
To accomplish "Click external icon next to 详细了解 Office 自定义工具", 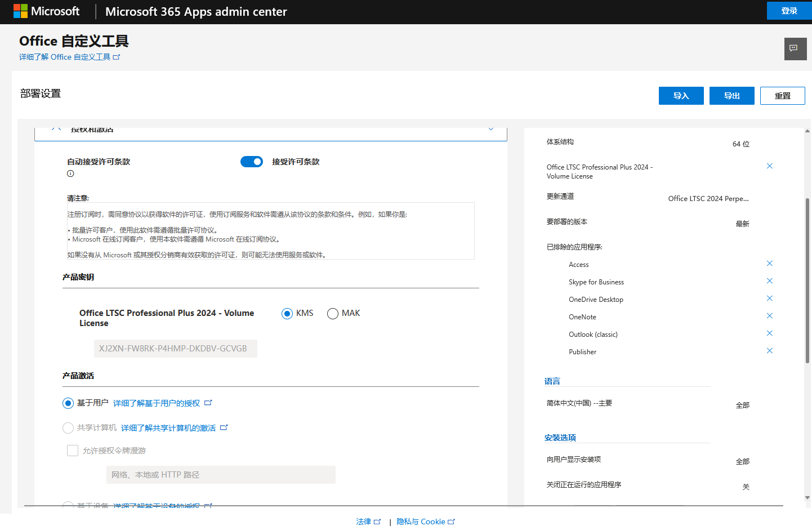I will click(x=117, y=57).
